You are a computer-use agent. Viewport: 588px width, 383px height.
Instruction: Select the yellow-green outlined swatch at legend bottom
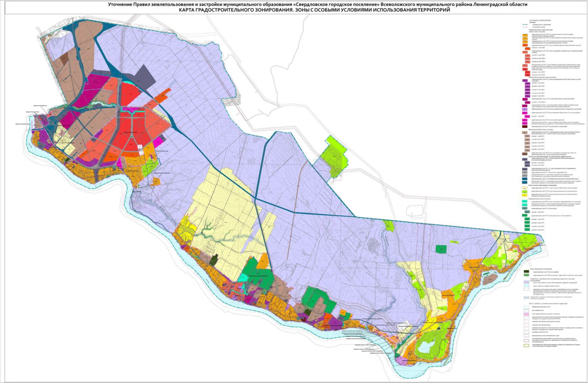526,345
